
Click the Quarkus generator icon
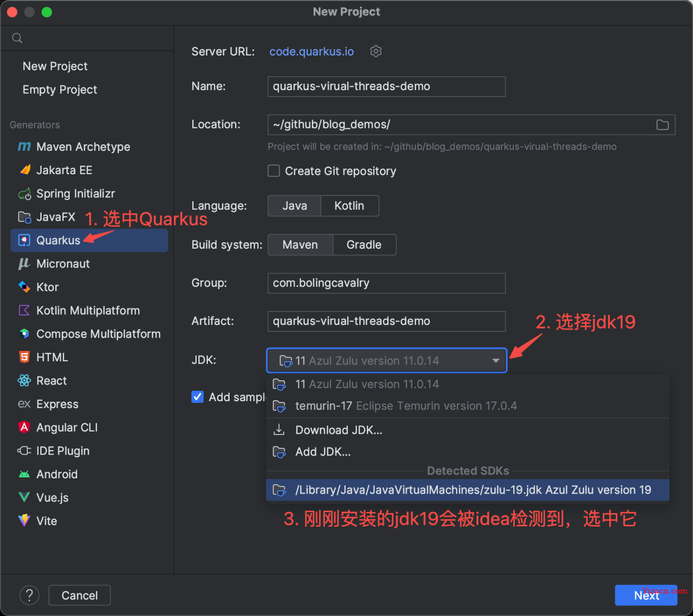click(x=24, y=240)
